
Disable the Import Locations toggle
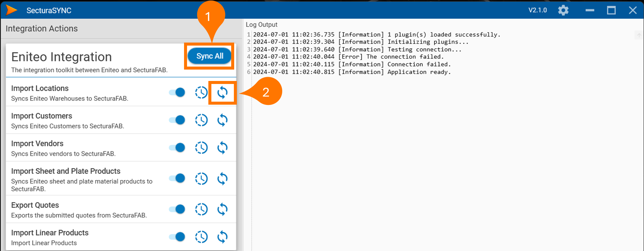click(x=177, y=92)
